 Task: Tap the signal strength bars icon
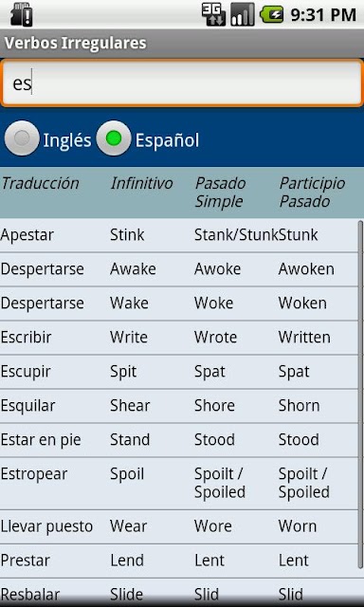click(243, 15)
